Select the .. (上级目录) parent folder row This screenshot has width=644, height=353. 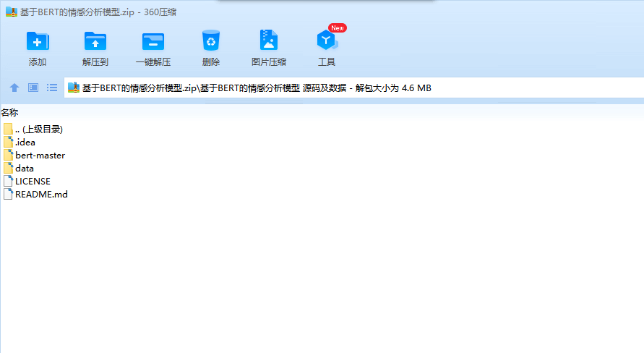click(33, 129)
